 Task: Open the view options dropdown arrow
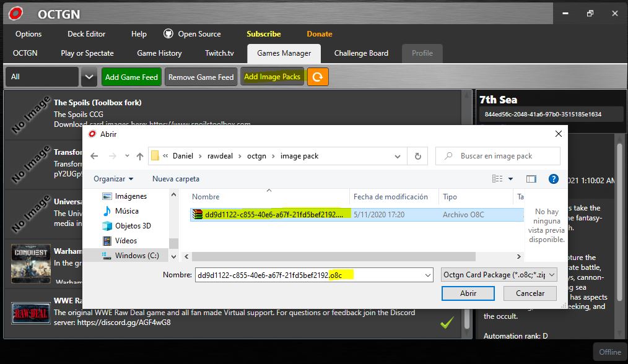pos(511,179)
